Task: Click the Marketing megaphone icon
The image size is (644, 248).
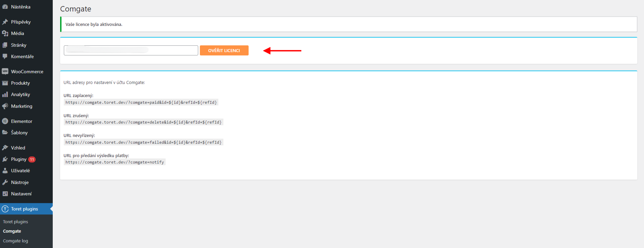Action: click(5, 106)
